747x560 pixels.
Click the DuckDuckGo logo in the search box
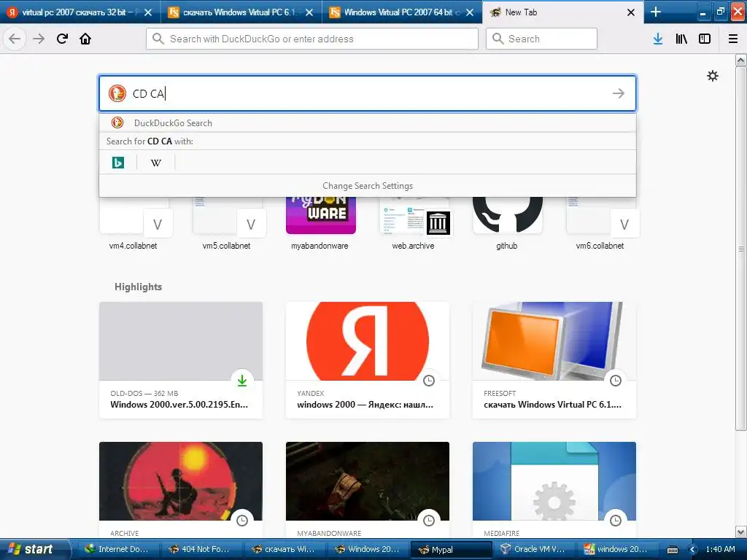[x=117, y=93]
